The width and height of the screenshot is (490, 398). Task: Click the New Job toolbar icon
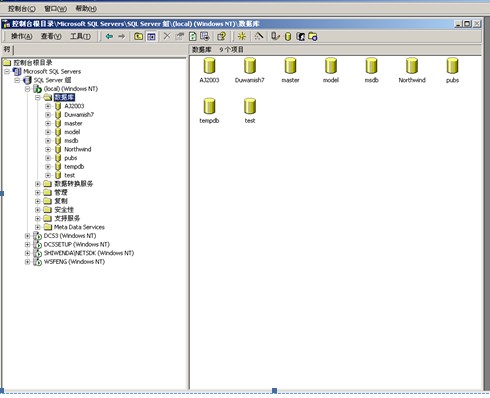(313, 36)
